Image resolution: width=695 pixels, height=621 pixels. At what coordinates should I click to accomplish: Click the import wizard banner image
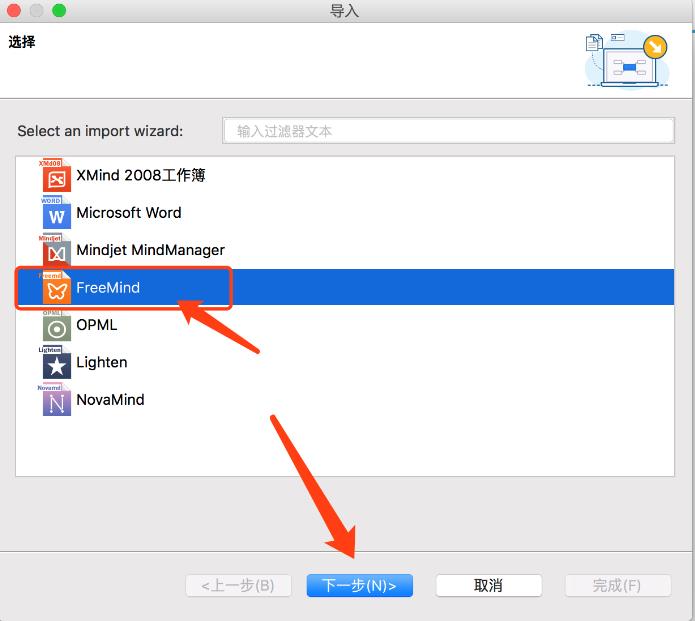coord(626,60)
